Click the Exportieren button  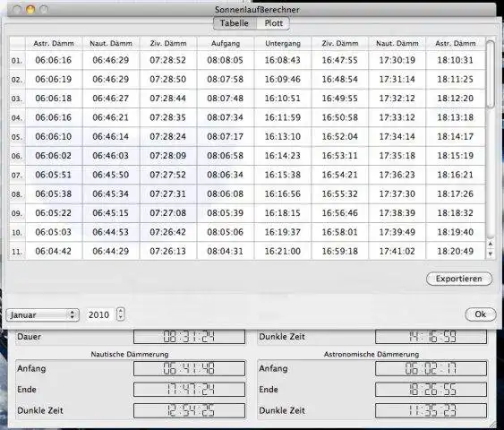pos(459,279)
